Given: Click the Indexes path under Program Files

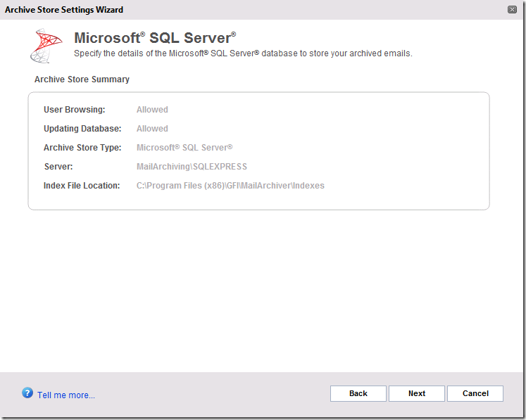Looking at the screenshot, I should click(230, 186).
